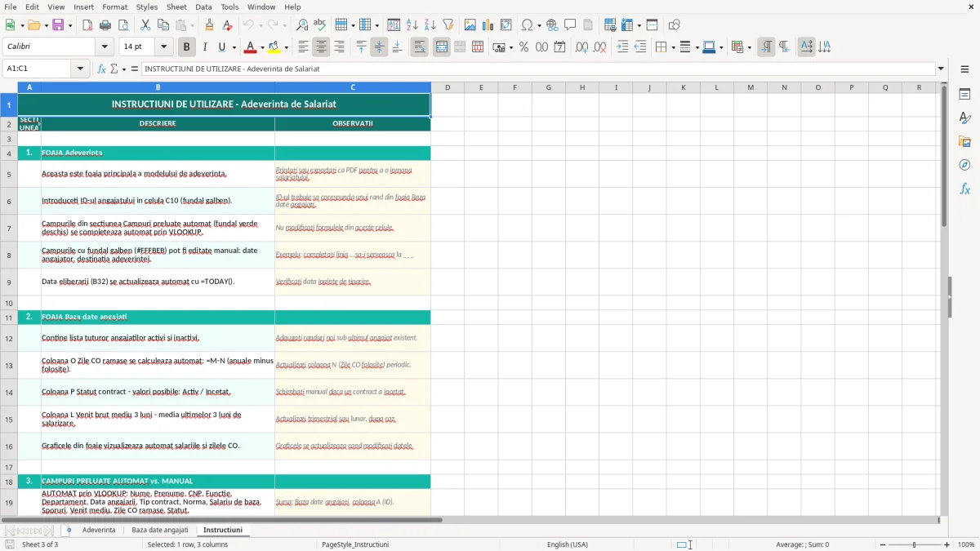Toggle Italic formatting
Image resolution: width=980 pixels, height=551 pixels.
point(205,47)
